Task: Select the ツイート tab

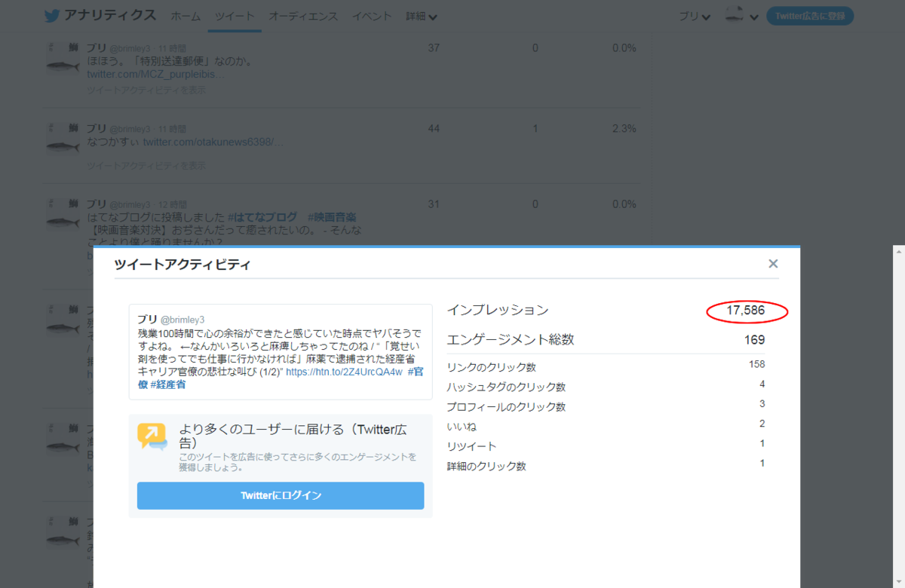Action: [235, 17]
